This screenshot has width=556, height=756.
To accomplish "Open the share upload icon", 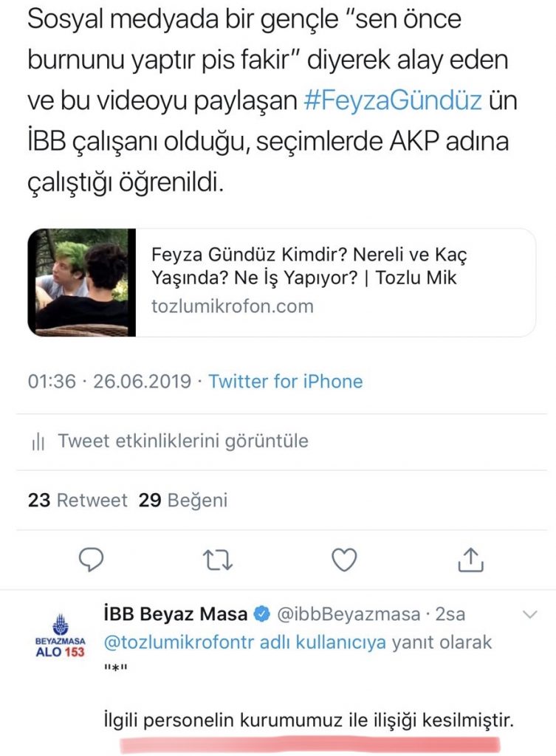I will pyautogui.click(x=470, y=560).
